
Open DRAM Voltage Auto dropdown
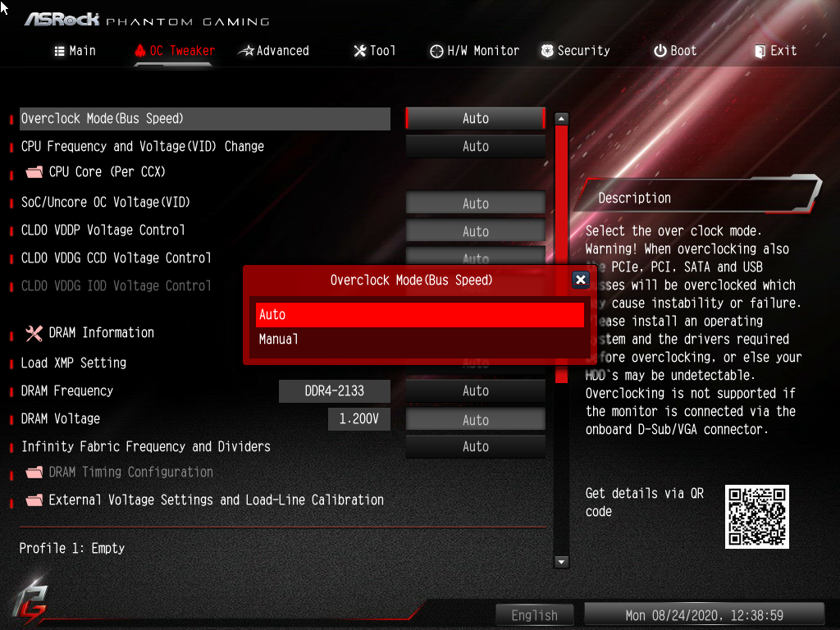(x=476, y=419)
